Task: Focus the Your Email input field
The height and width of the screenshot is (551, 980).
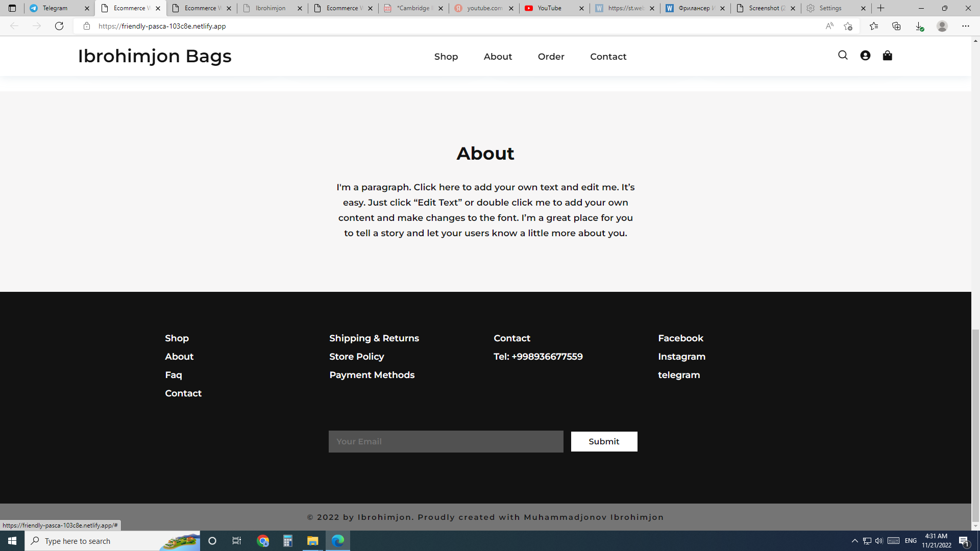Action: [446, 442]
